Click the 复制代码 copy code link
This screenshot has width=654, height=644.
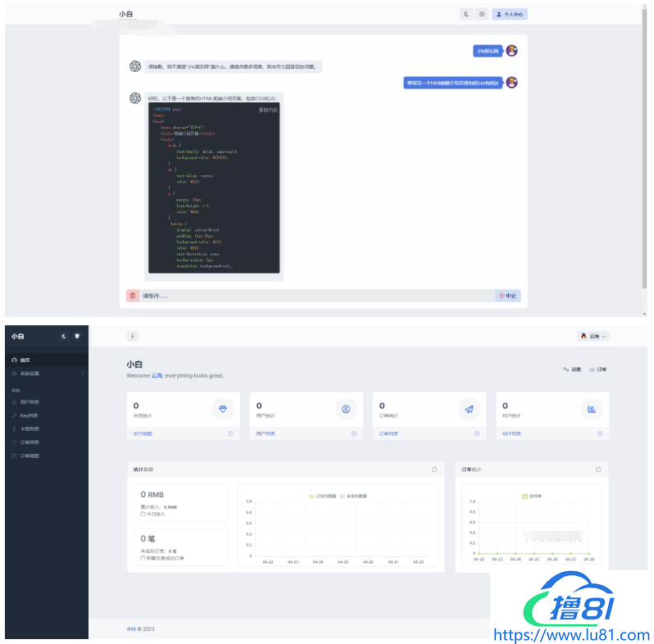(268, 110)
